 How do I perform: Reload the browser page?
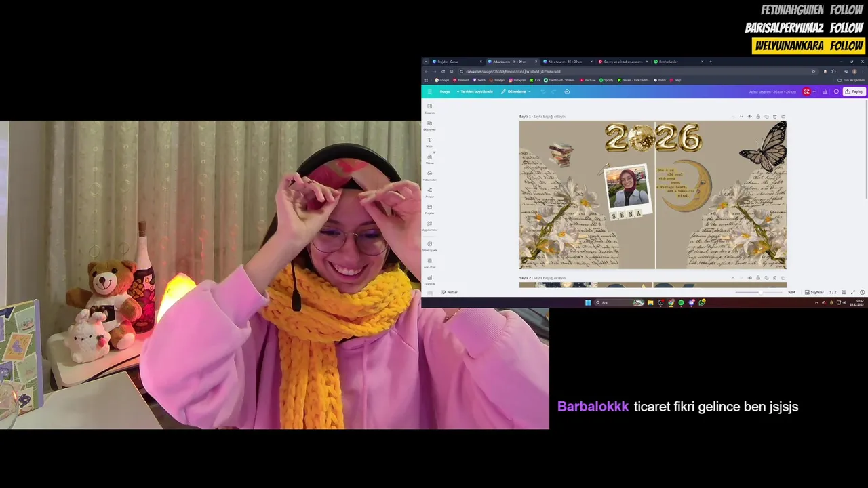[443, 72]
